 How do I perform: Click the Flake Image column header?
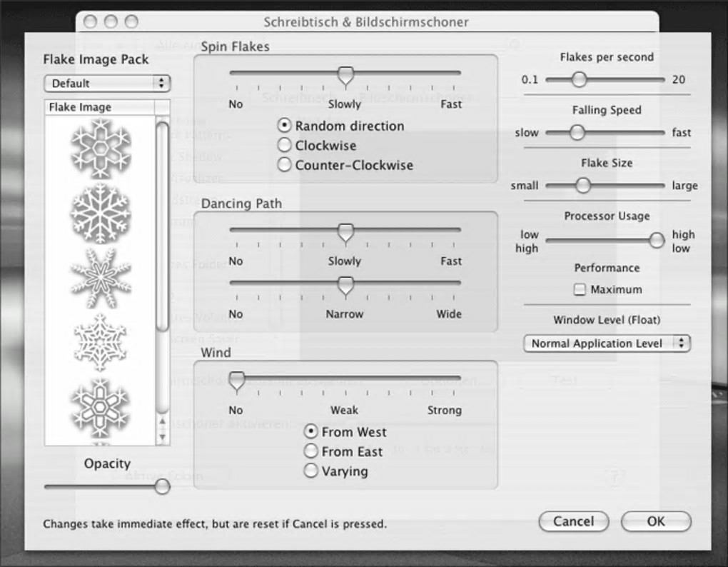point(99,107)
